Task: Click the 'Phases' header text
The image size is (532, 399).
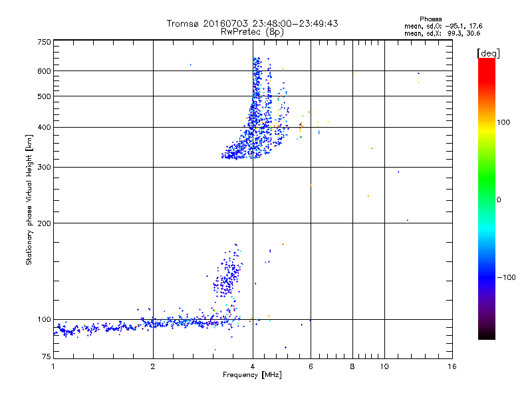Action: pyautogui.click(x=430, y=19)
